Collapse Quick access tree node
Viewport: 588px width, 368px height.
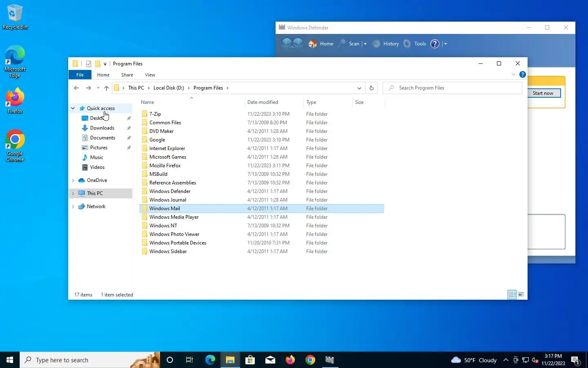[73, 108]
